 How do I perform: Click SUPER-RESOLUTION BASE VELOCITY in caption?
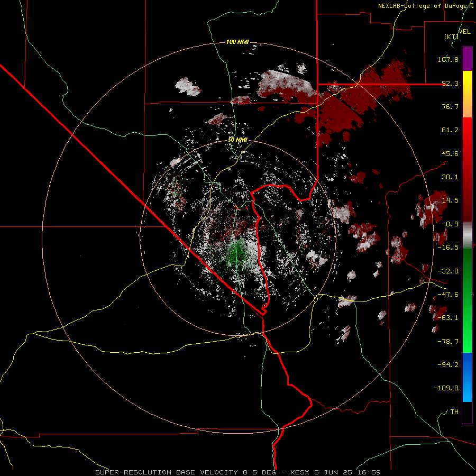click(x=168, y=472)
